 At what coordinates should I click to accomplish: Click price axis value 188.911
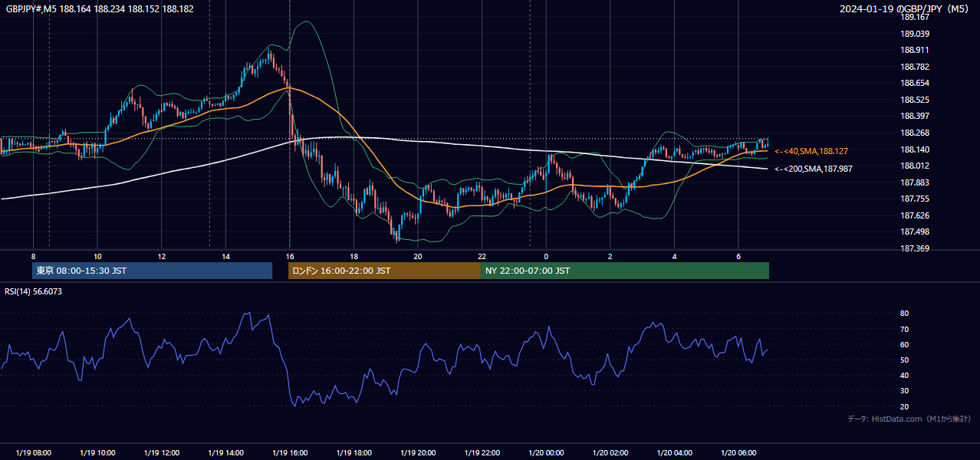(x=914, y=50)
